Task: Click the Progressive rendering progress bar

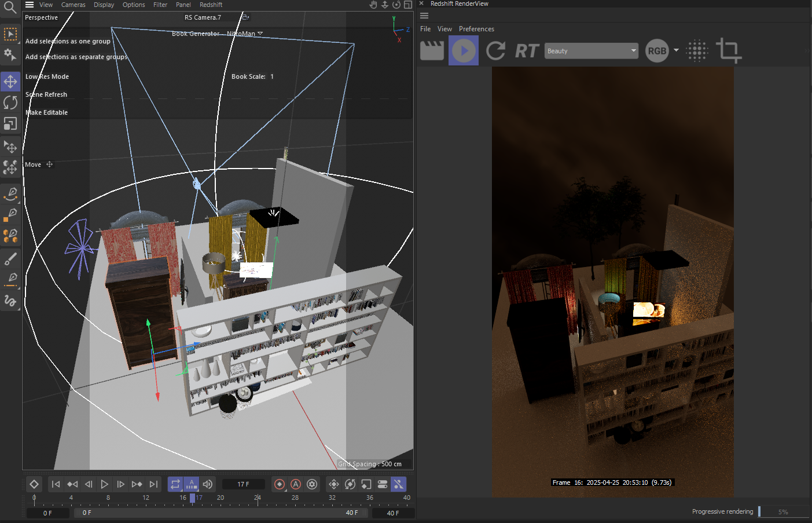Action: tap(784, 511)
